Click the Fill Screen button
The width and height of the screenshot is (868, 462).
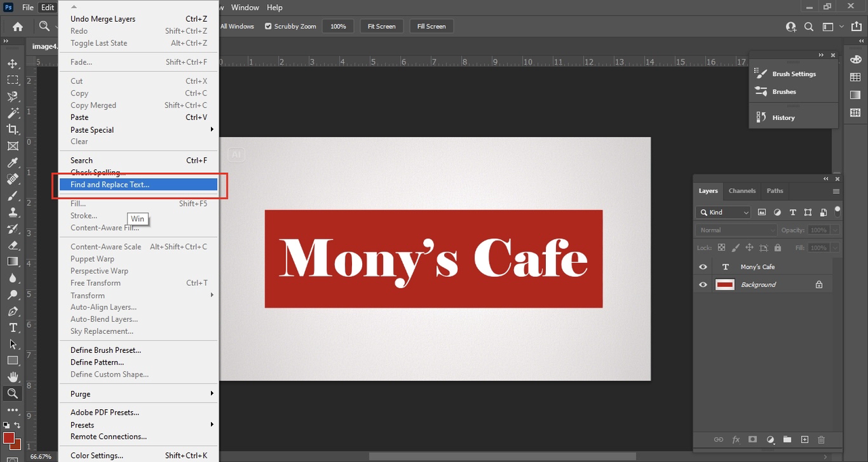pos(431,26)
